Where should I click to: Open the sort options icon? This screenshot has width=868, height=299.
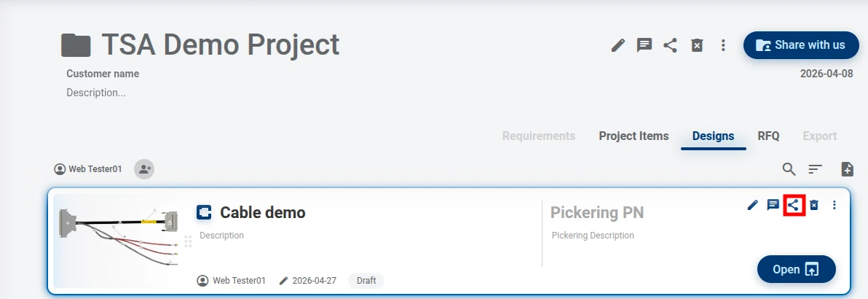(x=815, y=169)
